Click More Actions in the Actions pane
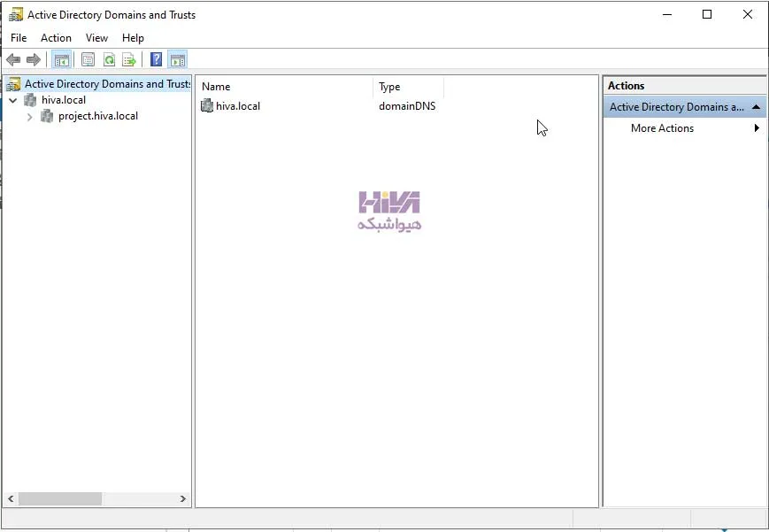 pyautogui.click(x=662, y=128)
